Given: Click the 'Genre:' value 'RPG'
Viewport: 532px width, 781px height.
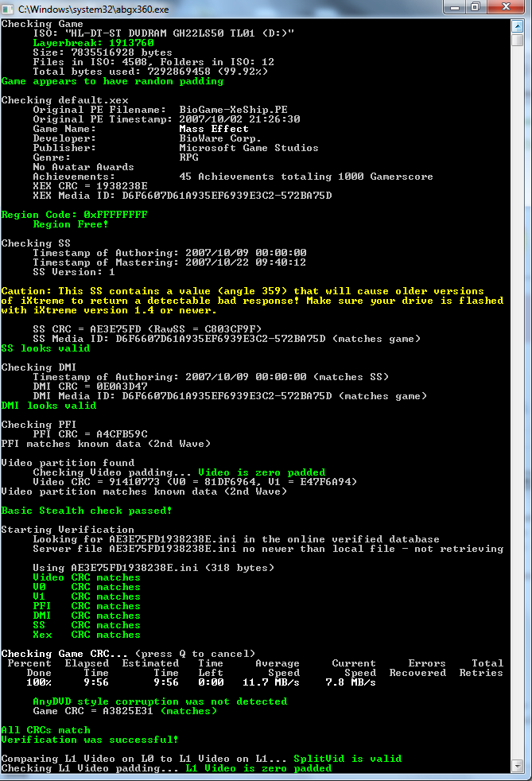Looking at the screenshot, I should pos(188,157).
